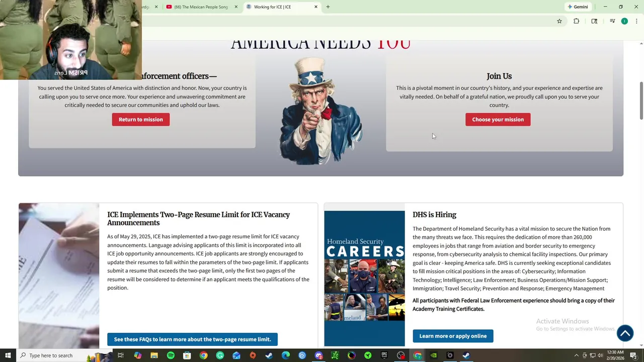The height and width of the screenshot is (362, 644).
Task: Open the Windows Start menu
Action: (x=8, y=355)
